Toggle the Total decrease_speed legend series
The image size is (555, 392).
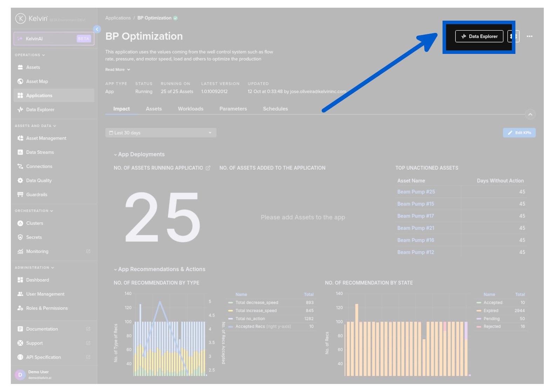256,303
